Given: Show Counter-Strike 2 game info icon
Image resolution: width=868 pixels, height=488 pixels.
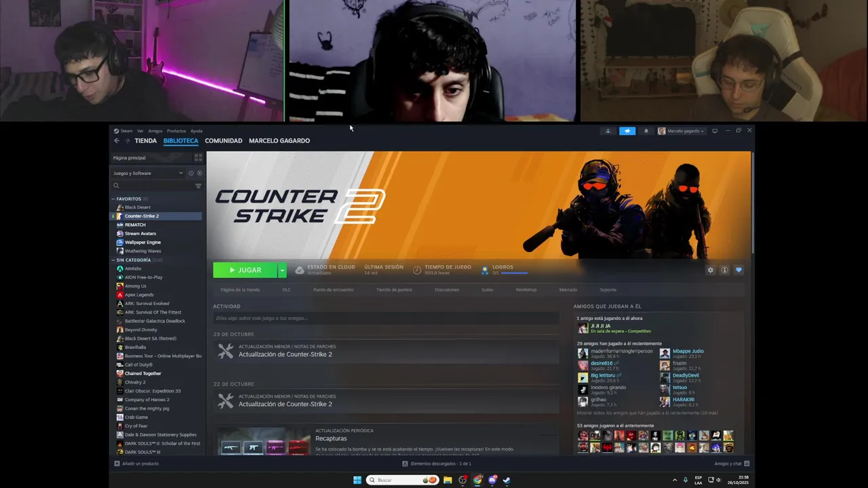Looking at the screenshot, I should click(724, 270).
